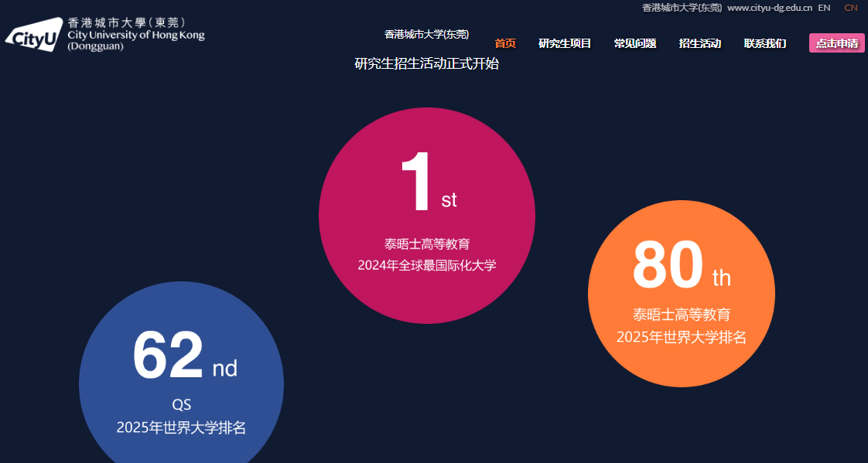Switch language to EN
Screen dimensions: 868x463
click(824, 8)
